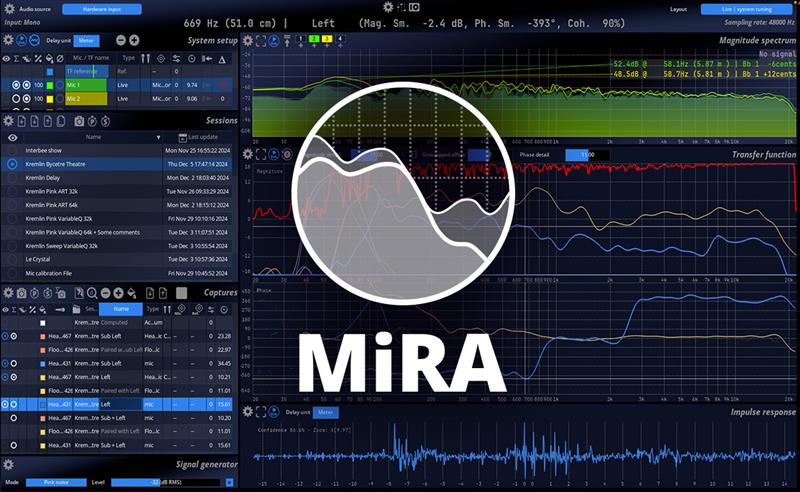The width and height of the screenshot is (800, 492).
Task: Click the first document icon in Sessions toolbar
Action: point(21,121)
